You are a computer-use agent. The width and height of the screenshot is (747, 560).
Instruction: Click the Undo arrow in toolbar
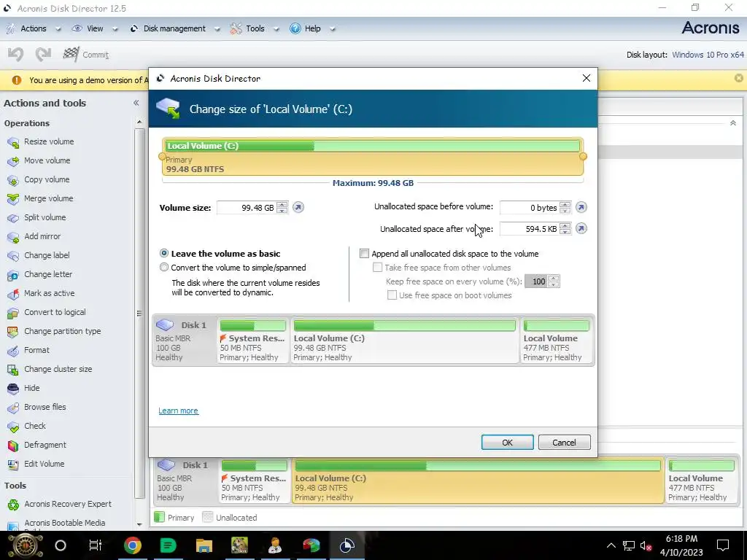[16, 54]
